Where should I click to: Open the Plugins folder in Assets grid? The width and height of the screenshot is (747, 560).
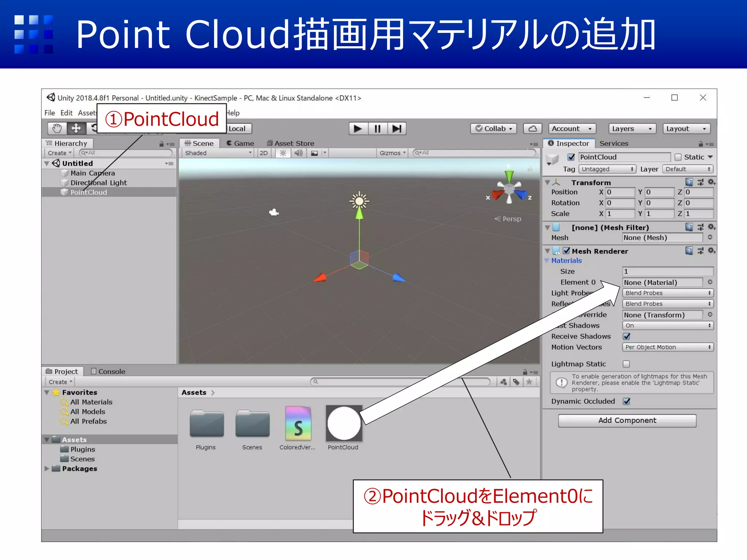pos(206,430)
